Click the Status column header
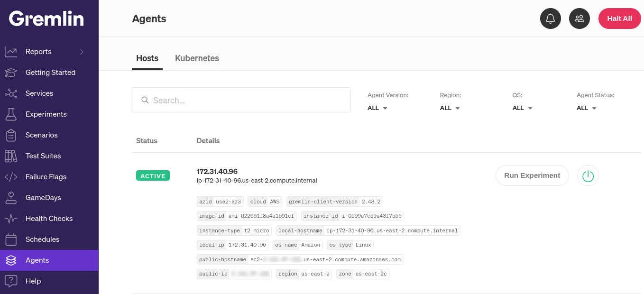The width and height of the screenshot is (644, 294). tap(147, 141)
